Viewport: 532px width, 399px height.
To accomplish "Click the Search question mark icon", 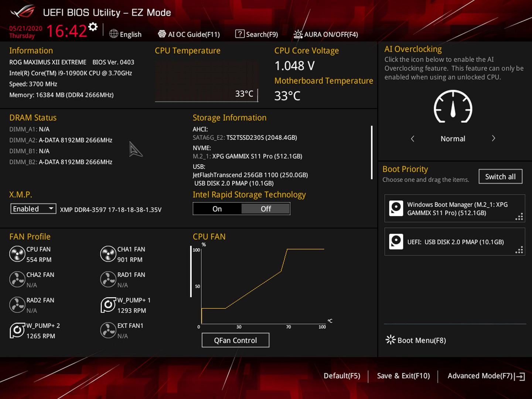I will click(x=240, y=34).
